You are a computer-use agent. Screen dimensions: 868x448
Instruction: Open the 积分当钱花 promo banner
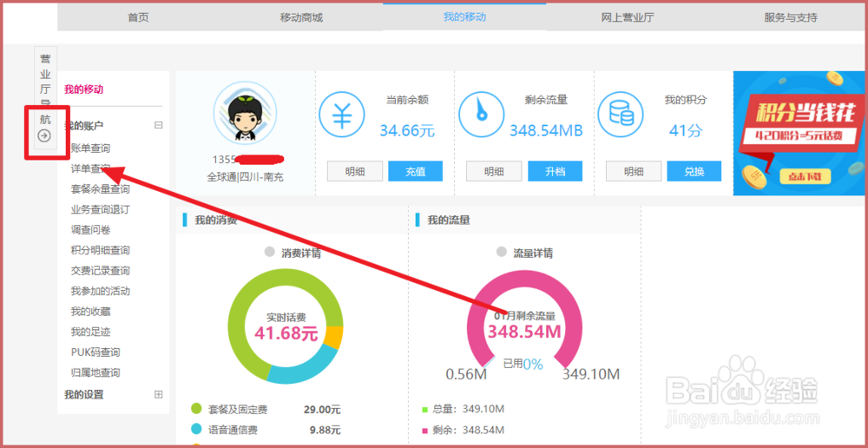[x=799, y=133]
